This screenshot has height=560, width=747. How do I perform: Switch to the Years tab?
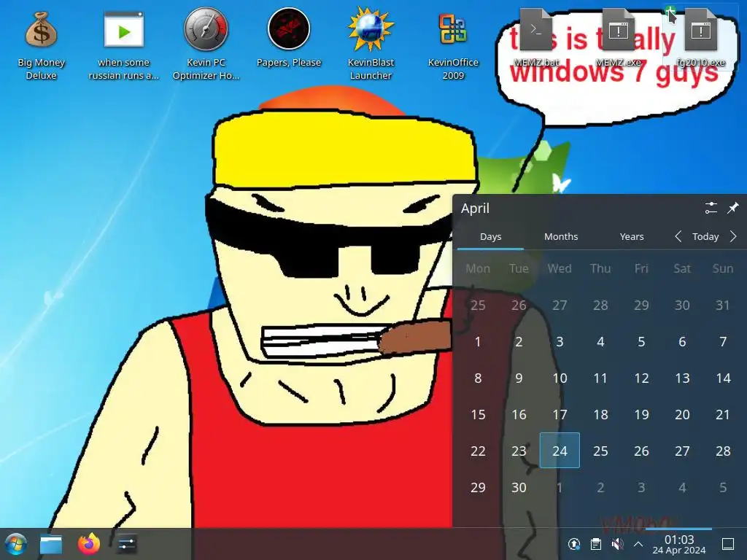[x=632, y=237]
